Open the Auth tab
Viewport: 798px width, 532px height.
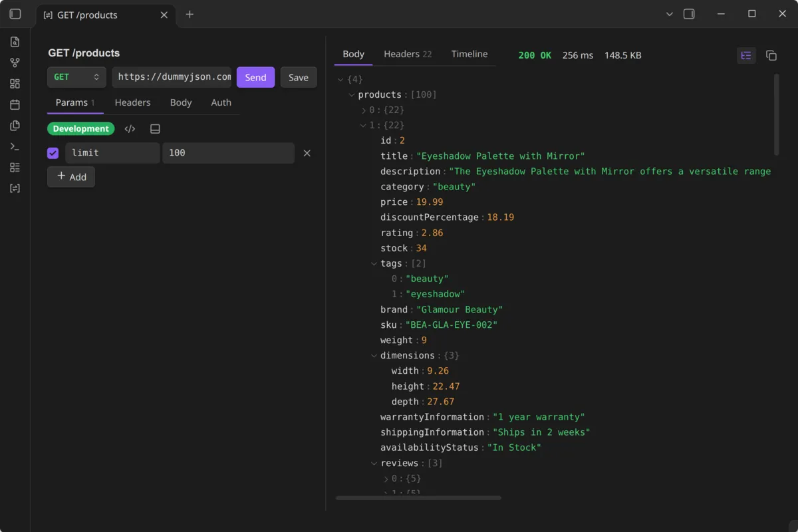(221, 102)
